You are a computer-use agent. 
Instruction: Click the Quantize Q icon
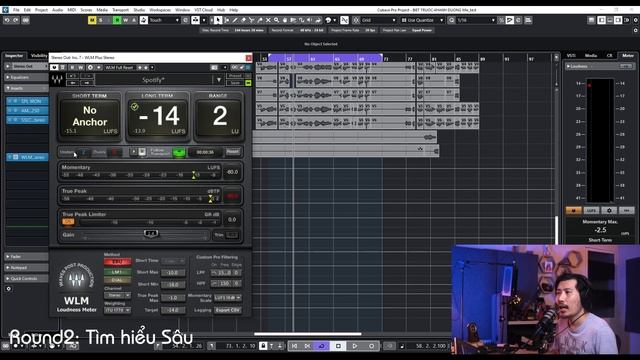[x=451, y=20]
